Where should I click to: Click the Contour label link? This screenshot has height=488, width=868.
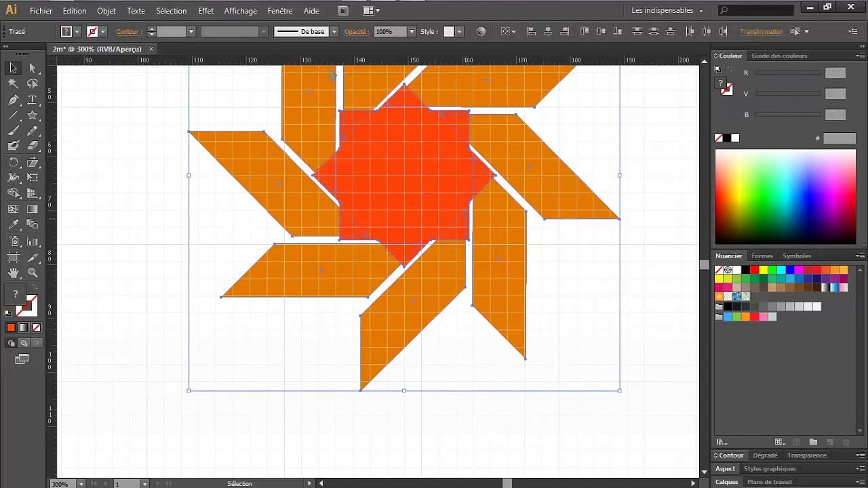[127, 31]
